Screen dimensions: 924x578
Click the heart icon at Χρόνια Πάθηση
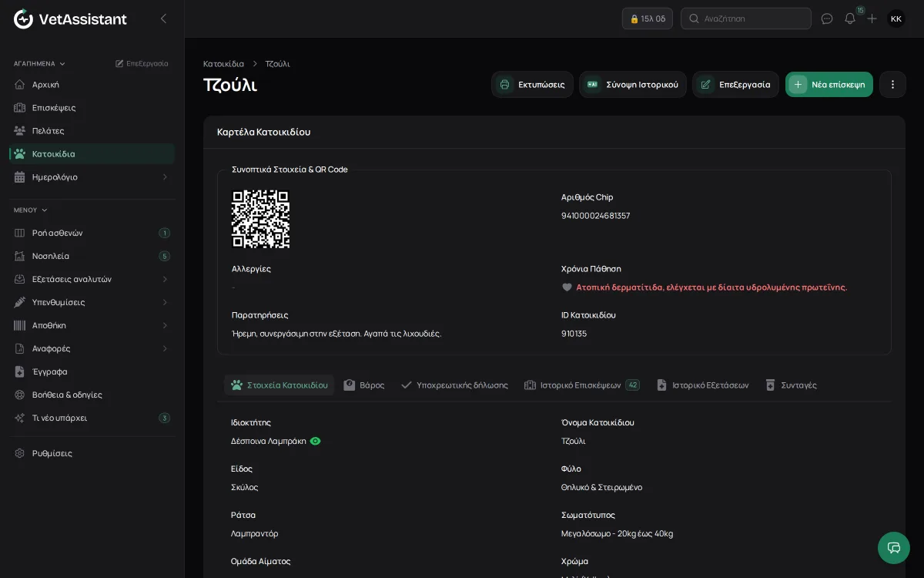click(x=567, y=287)
